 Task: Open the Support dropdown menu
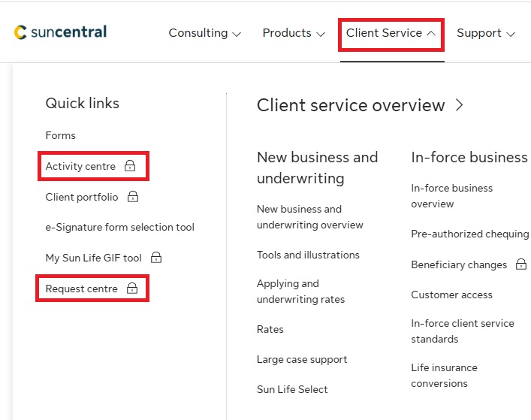pos(485,33)
